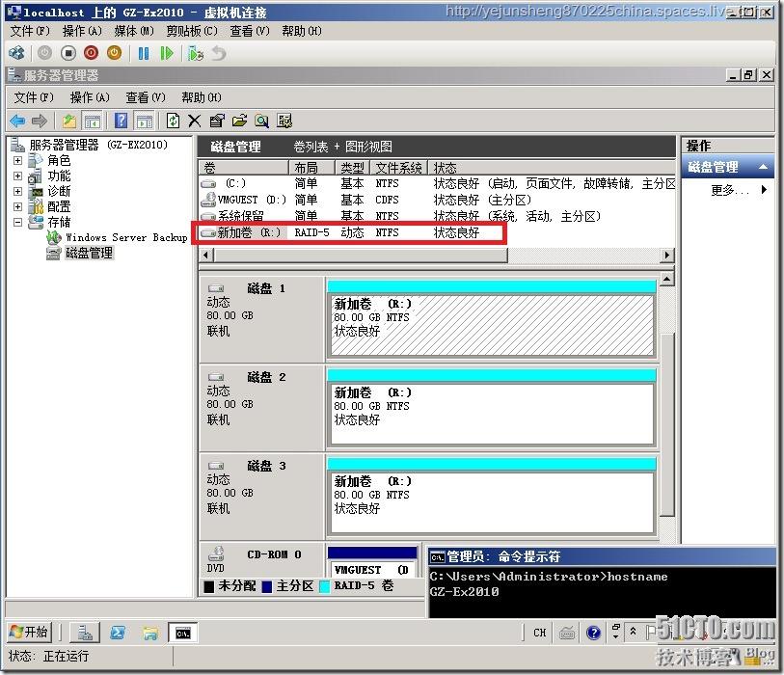Click CH language indicator in tray
Image resolution: width=784 pixels, height=675 pixels.
click(x=539, y=633)
